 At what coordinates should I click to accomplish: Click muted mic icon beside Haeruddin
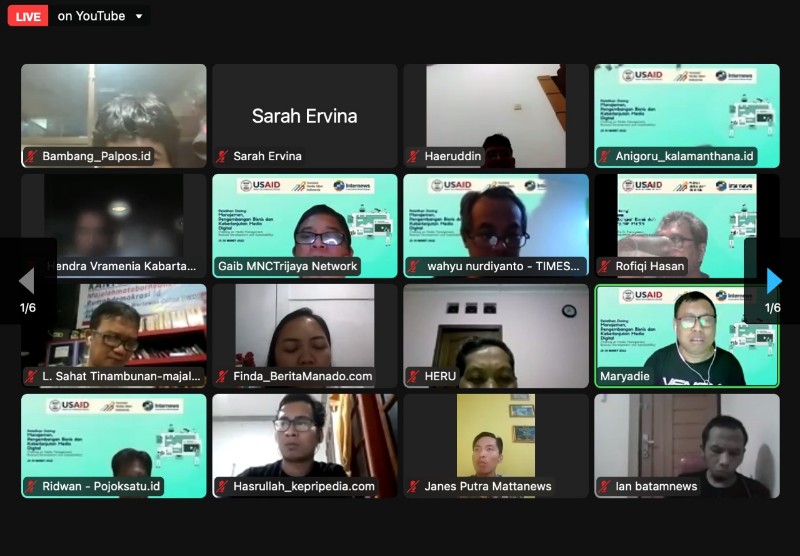[414, 156]
